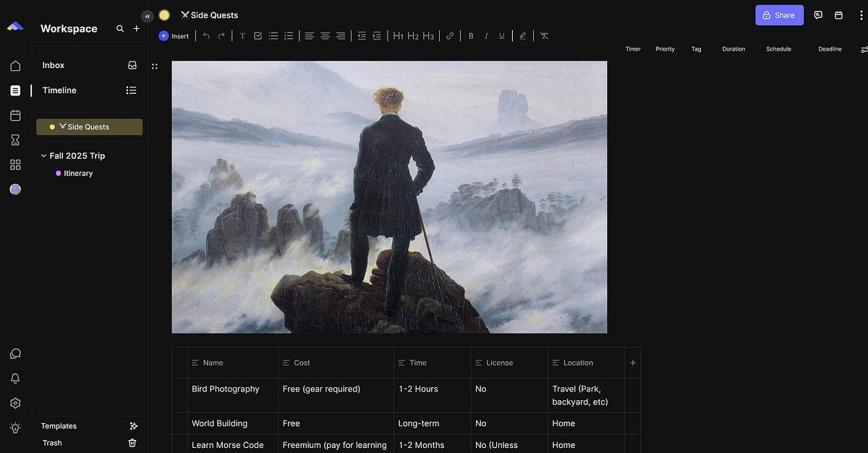The image size is (868, 453).
Task: Increase indent
Action: (377, 36)
